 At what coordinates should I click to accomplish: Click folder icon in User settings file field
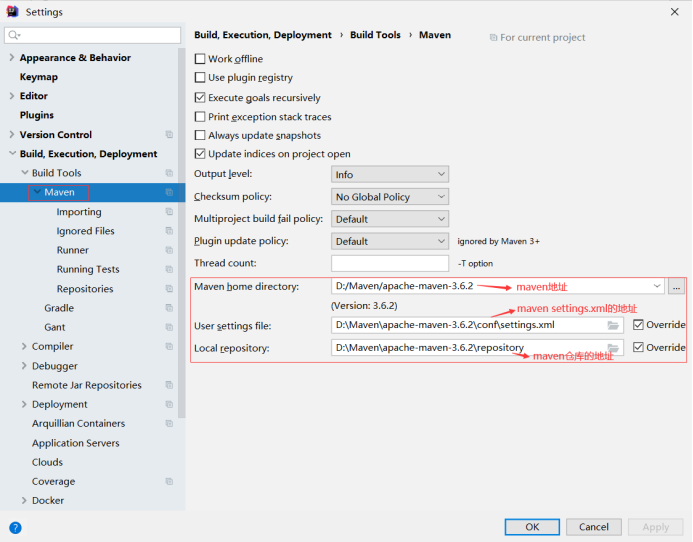click(613, 325)
